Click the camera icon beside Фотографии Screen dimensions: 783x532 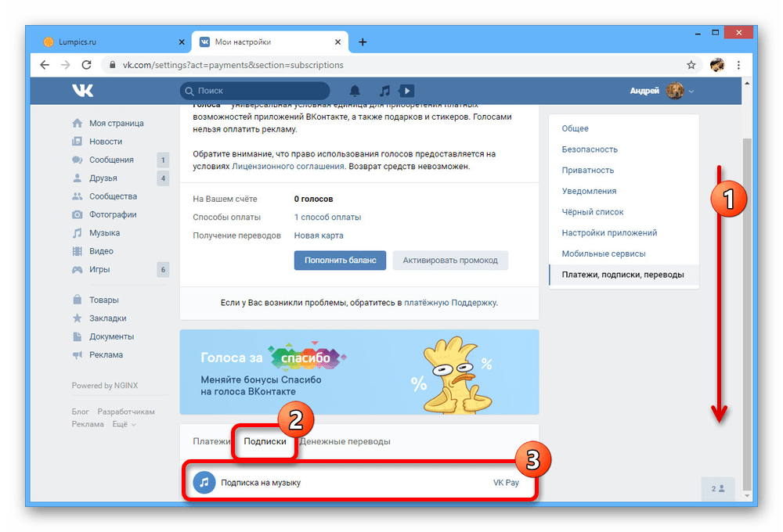tap(77, 214)
